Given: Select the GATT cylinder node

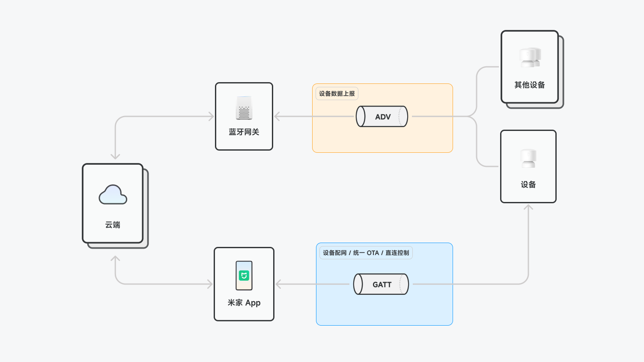Looking at the screenshot, I should tap(381, 284).
